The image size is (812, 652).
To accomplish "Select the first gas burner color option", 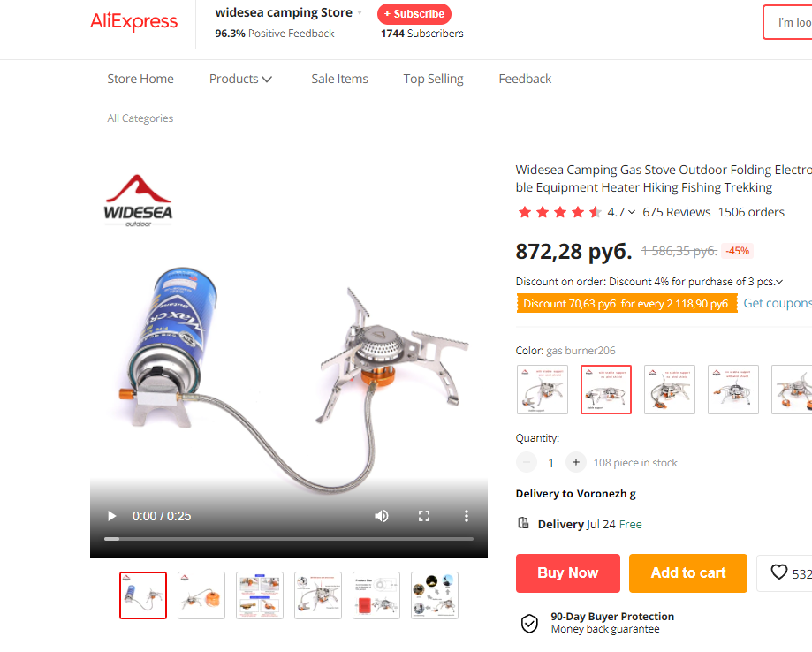I will tap(543, 390).
